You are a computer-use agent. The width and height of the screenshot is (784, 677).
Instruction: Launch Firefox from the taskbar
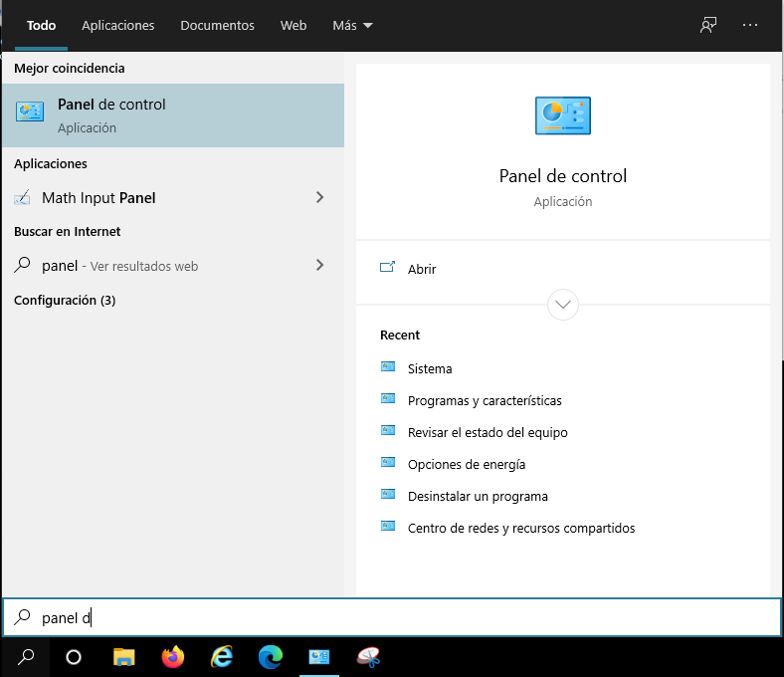173,657
